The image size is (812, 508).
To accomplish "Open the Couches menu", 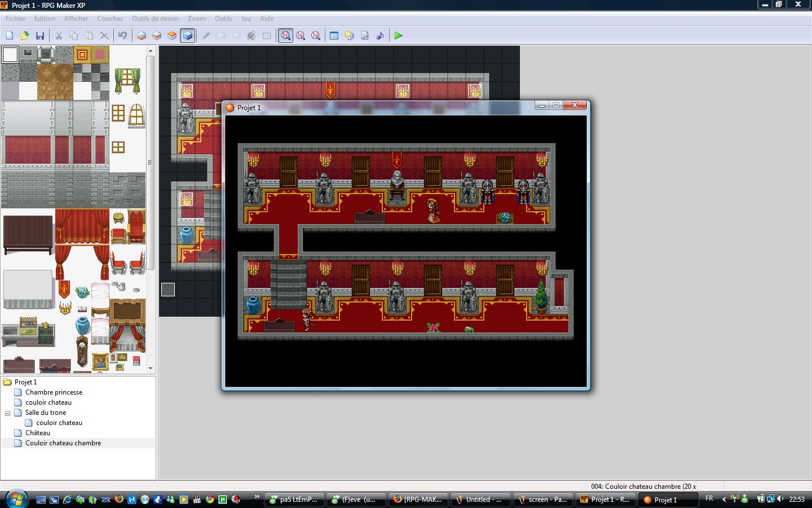I will pyautogui.click(x=110, y=18).
